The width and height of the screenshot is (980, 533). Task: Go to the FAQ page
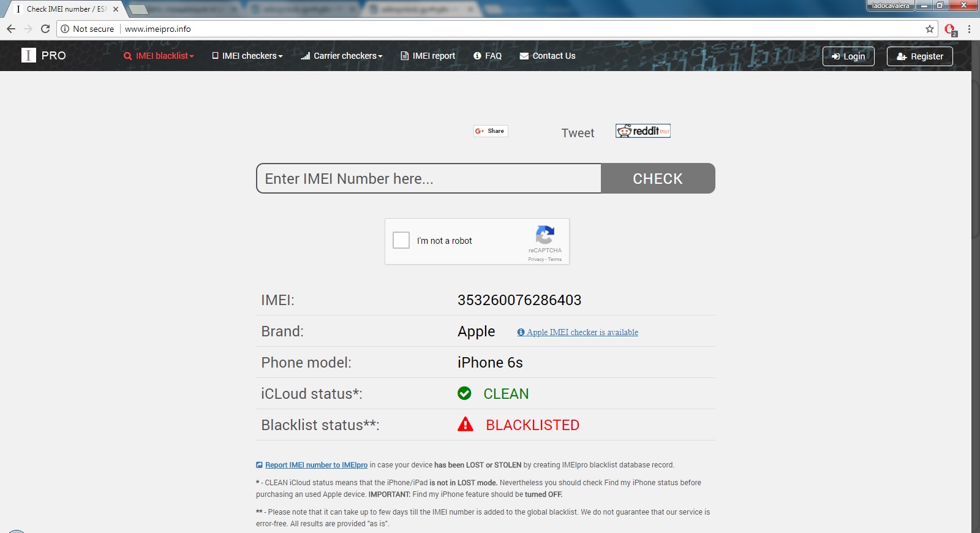488,56
